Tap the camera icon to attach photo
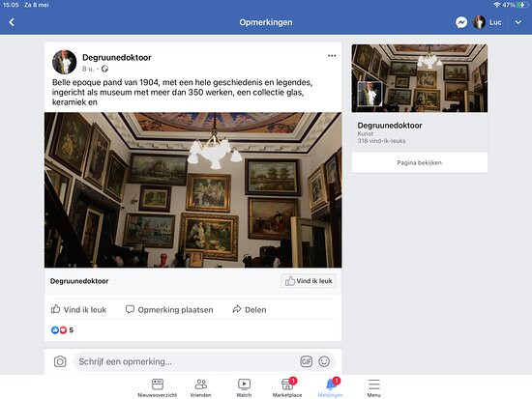 (x=60, y=361)
